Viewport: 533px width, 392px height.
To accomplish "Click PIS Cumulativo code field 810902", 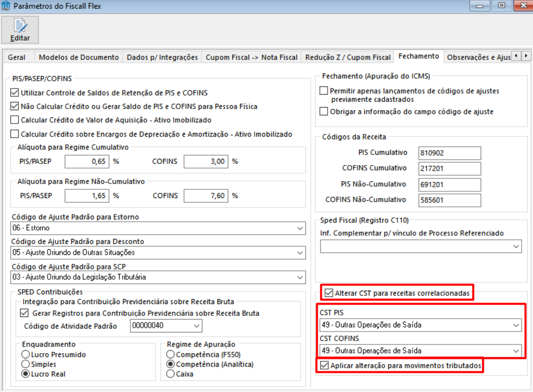I will point(450,153).
